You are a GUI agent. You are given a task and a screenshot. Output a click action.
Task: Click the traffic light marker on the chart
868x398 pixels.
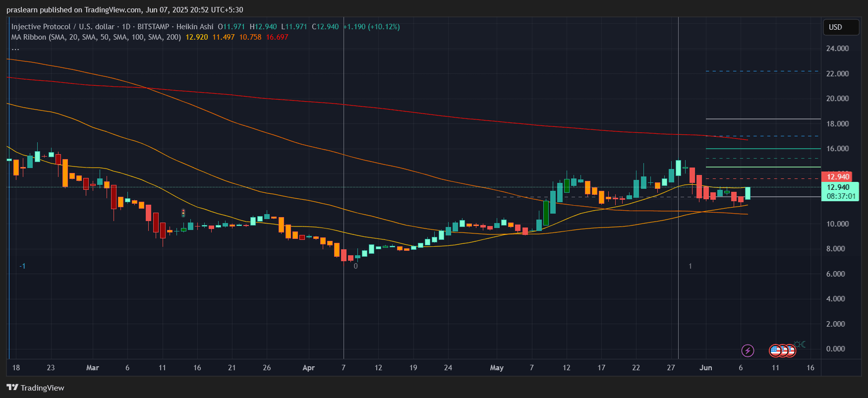183,213
